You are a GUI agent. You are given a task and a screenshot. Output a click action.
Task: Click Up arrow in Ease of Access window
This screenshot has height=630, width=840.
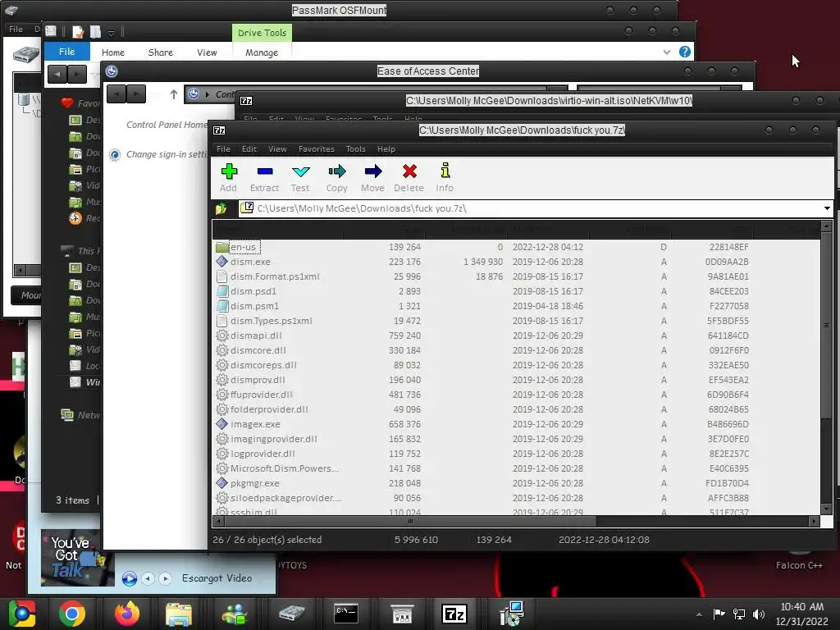(173, 94)
